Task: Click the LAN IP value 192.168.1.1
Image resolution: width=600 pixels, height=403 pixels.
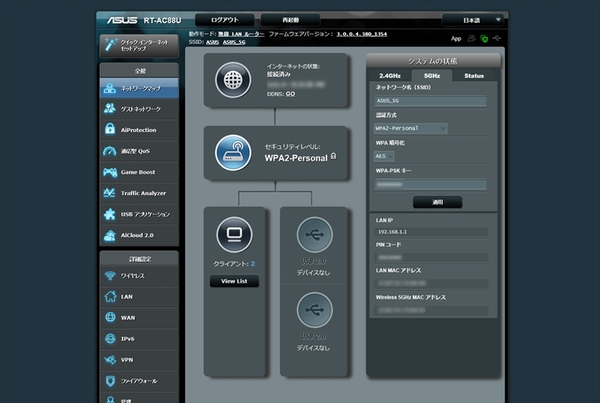Action: (x=392, y=232)
